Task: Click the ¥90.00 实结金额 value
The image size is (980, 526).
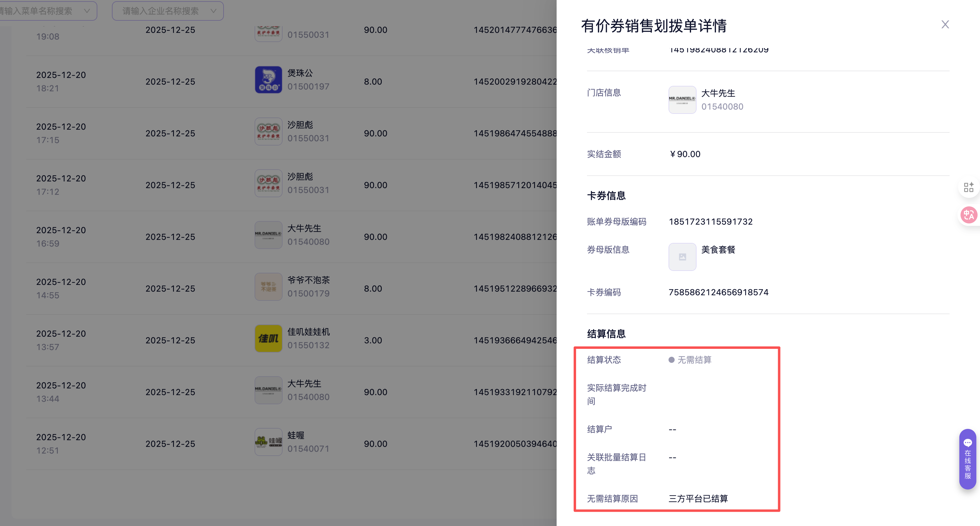Action: coord(685,154)
